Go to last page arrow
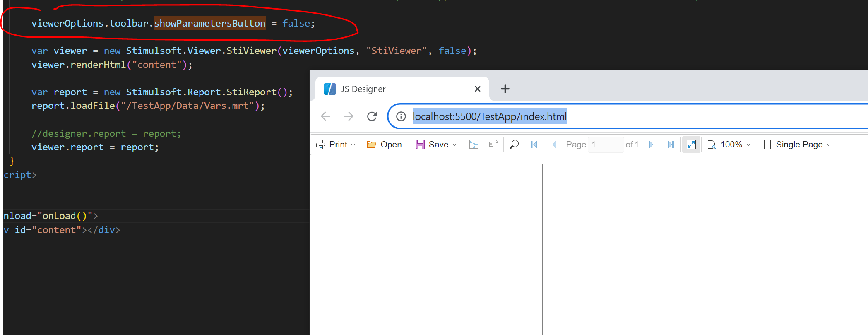The width and height of the screenshot is (868, 335). [x=671, y=145]
